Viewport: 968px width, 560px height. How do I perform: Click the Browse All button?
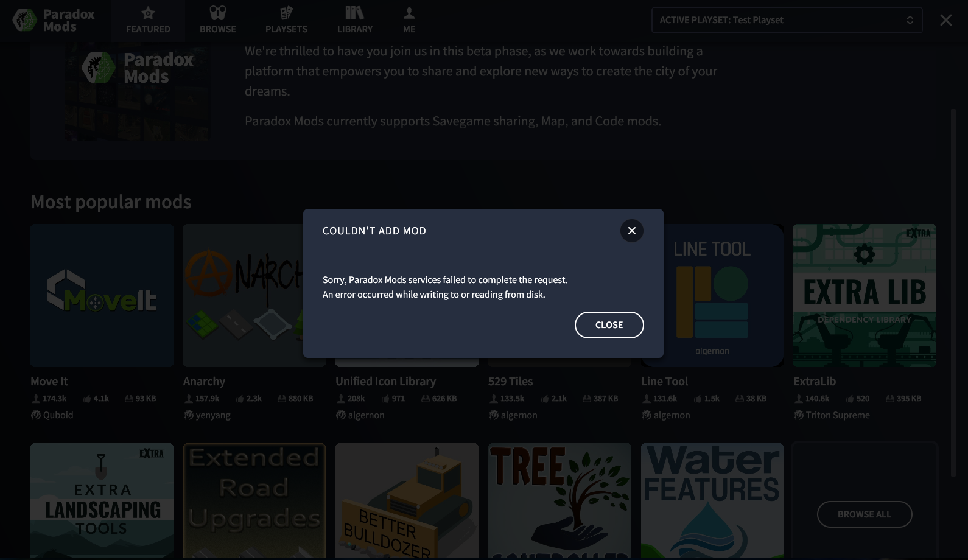click(865, 514)
